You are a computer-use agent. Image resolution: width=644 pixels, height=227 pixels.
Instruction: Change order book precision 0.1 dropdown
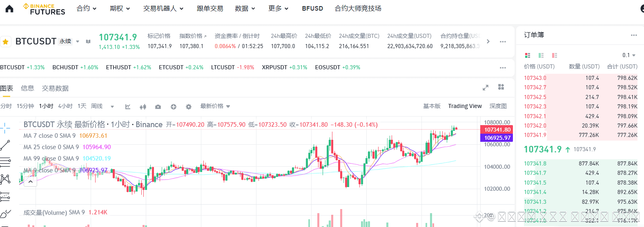[629, 55]
